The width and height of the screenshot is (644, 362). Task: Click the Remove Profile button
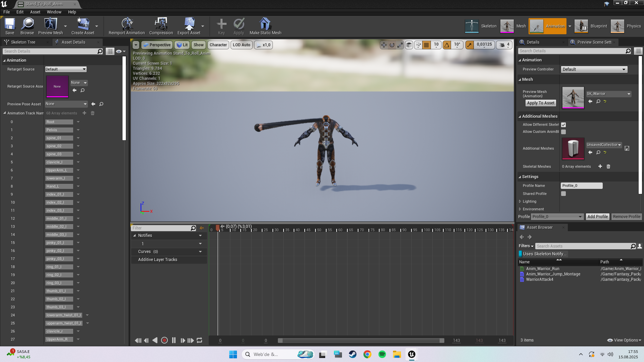pos(627,217)
